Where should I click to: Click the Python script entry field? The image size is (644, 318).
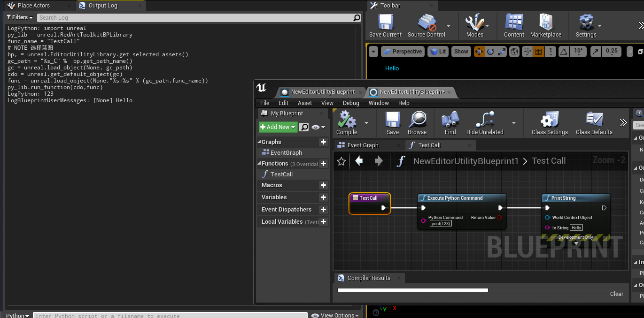pos(171,315)
